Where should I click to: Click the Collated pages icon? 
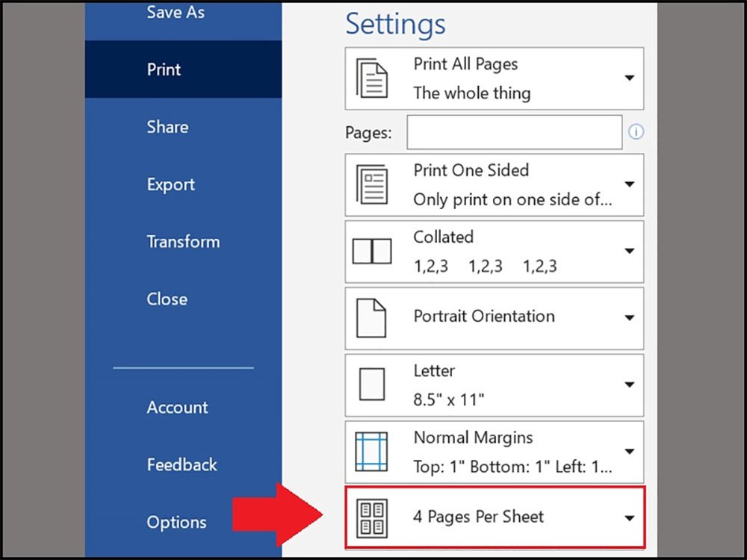[x=371, y=251]
